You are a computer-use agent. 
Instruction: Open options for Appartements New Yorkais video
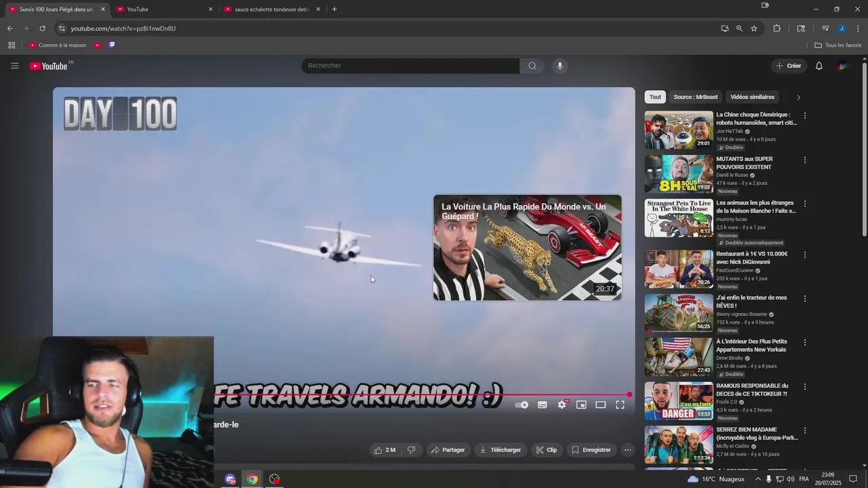click(x=805, y=342)
